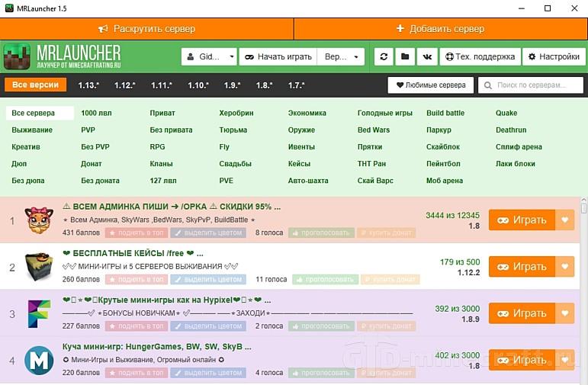This screenshot has width=588, height=385.
Task: Filter by version 1.13.*
Action: pos(88,85)
